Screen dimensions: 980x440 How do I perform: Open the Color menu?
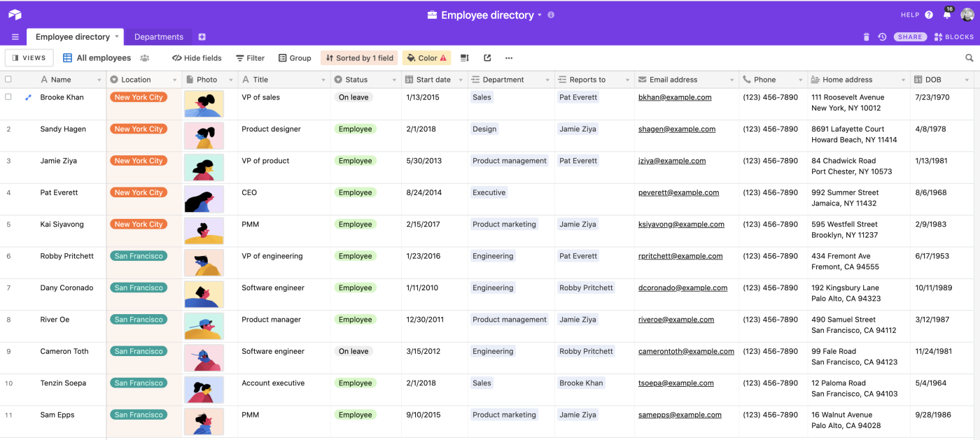coord(426,58)
